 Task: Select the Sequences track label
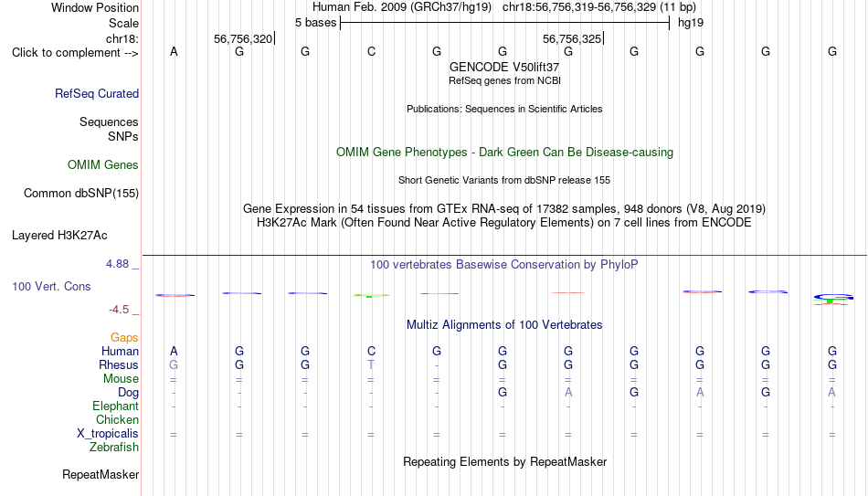point(109,121)
